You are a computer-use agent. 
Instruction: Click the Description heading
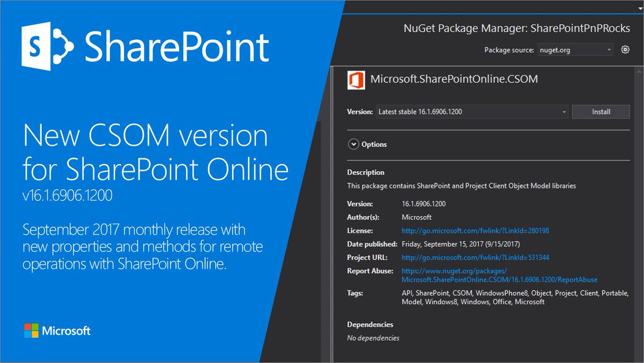pyautogui.click(x=365, y=172)
